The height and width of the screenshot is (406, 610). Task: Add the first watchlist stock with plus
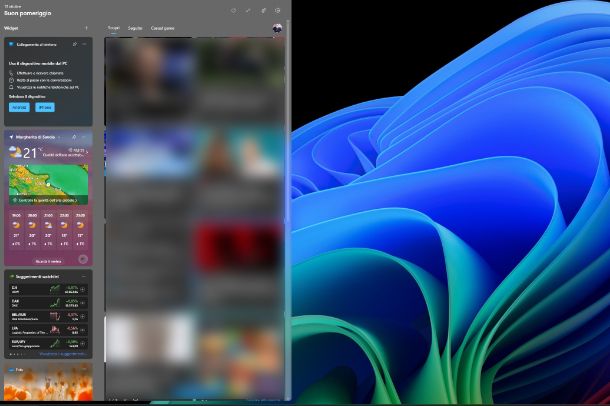click(82, 289)
